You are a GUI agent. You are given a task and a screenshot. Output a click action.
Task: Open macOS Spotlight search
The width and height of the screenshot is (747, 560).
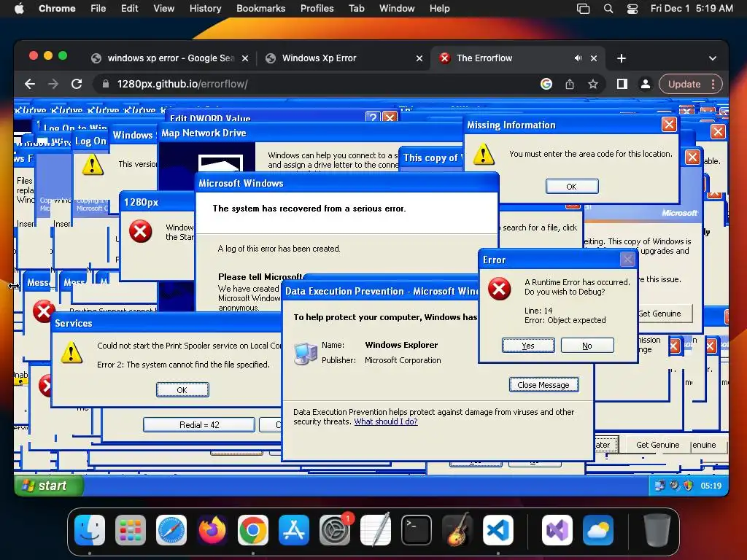tap(608, 8)
